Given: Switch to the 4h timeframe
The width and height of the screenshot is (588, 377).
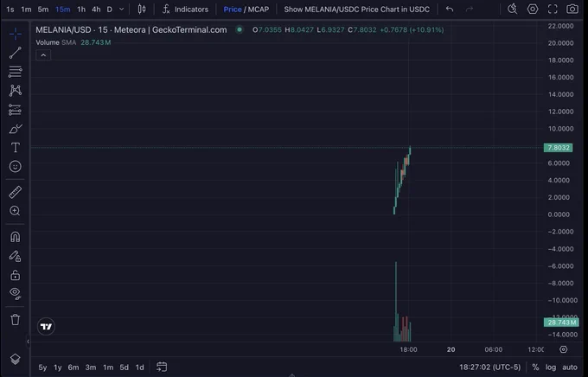Looking at the screenshot, I should point(96,10).
